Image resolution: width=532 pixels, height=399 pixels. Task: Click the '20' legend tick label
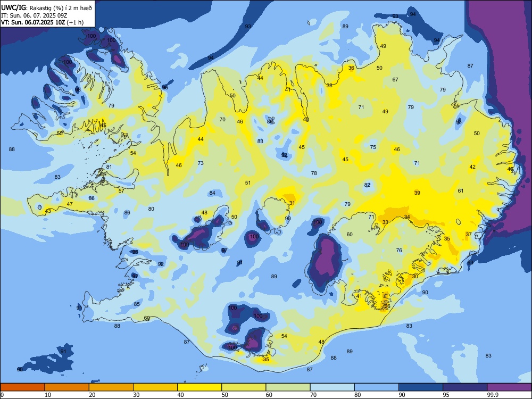click(92, 395)
